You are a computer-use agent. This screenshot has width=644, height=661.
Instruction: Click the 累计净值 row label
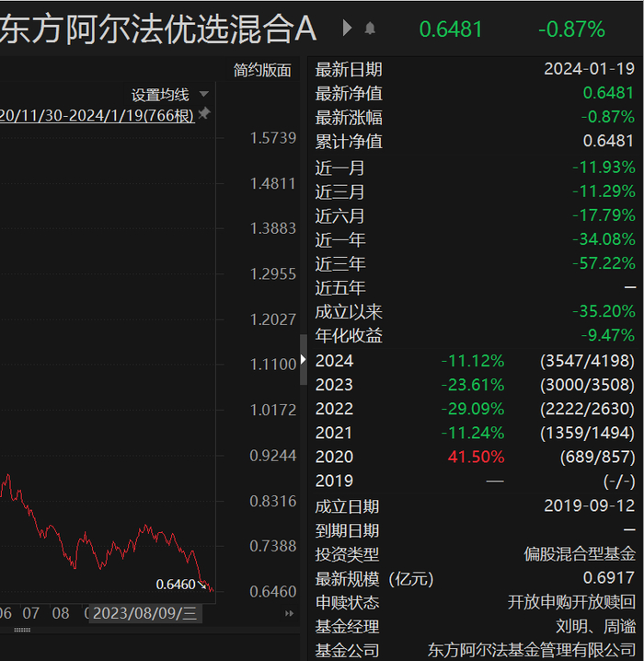click(349, 142)
